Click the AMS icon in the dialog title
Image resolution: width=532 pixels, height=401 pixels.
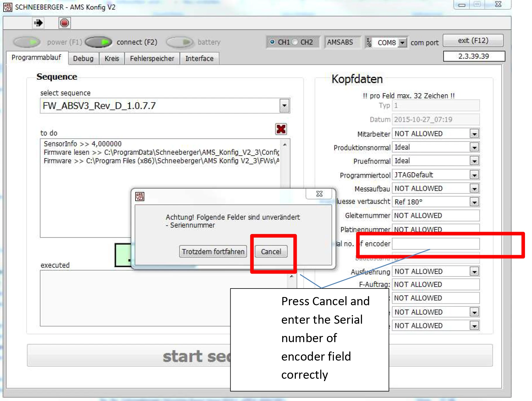pos(140,196)
